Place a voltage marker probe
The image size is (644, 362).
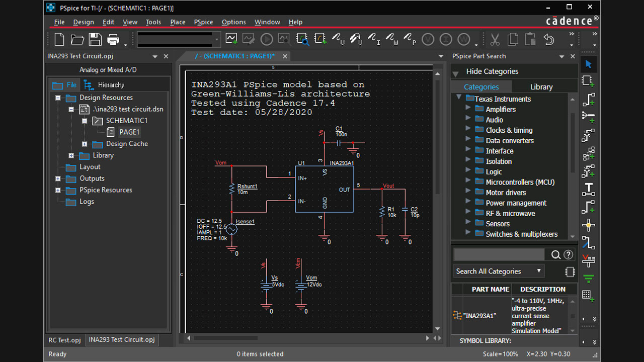tap(338, 39)
